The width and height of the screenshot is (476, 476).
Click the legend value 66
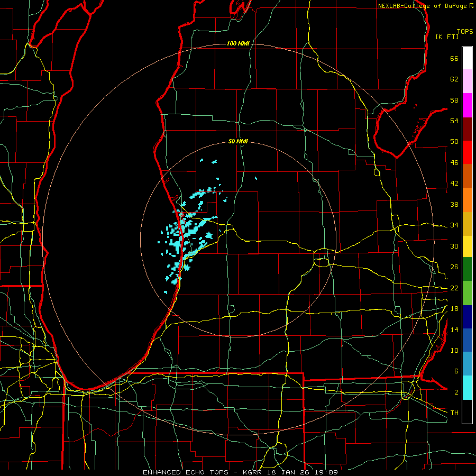point(454,59)
